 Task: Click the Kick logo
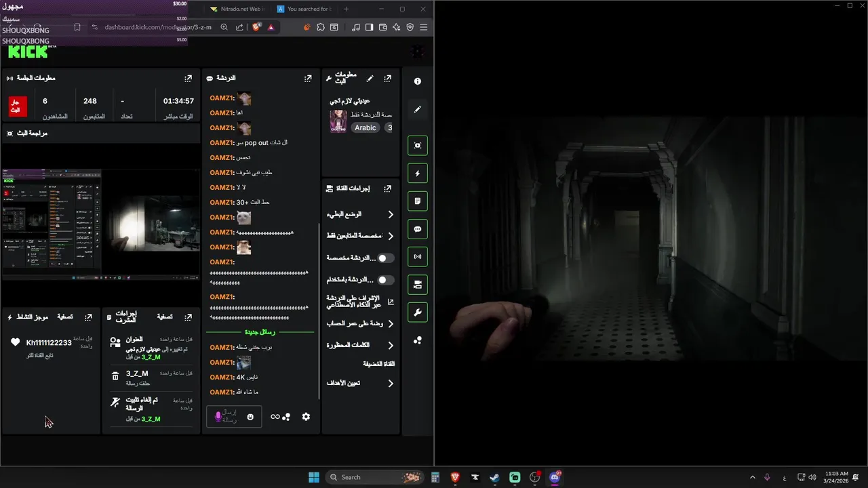coord(28,52)
